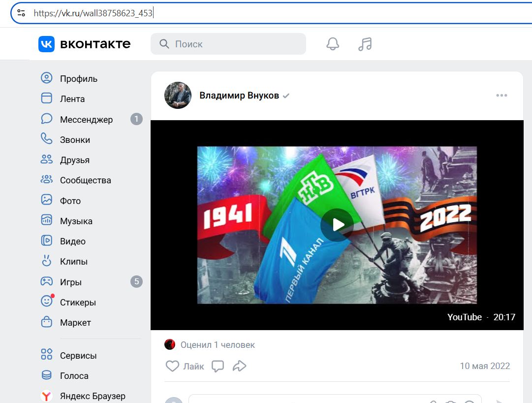The height and width of the screenshot is (403, 532).
Task: Open Профиль in the sidebar
Action: [79, 78]
